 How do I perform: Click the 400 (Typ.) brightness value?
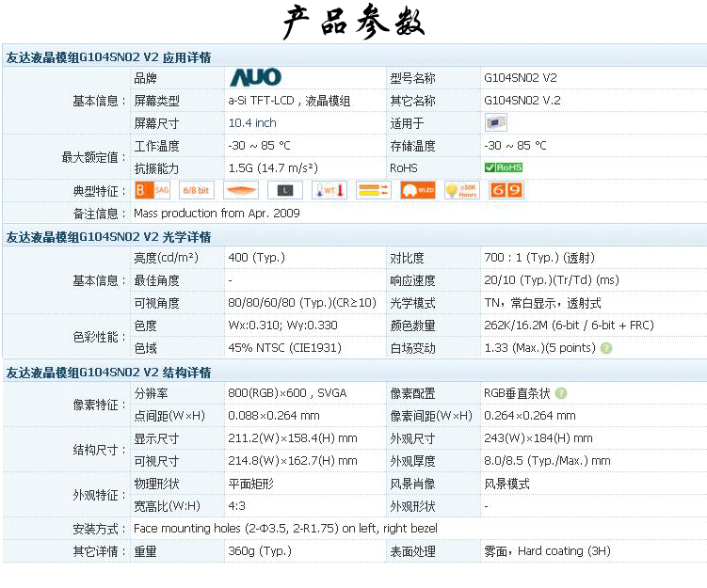pyautogui.click(x=257, y=257)
